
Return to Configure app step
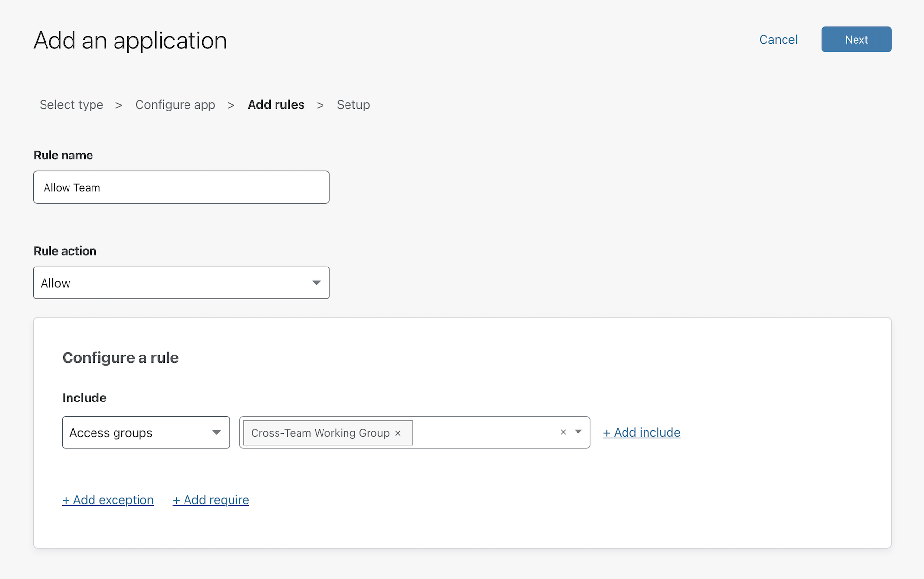point(175,105)
